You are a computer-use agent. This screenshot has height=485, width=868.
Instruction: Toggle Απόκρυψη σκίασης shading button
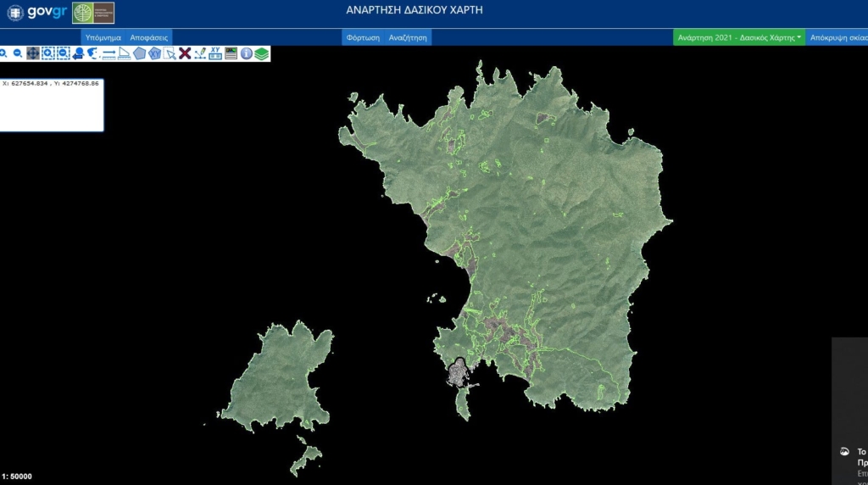(x=837, y=37)
